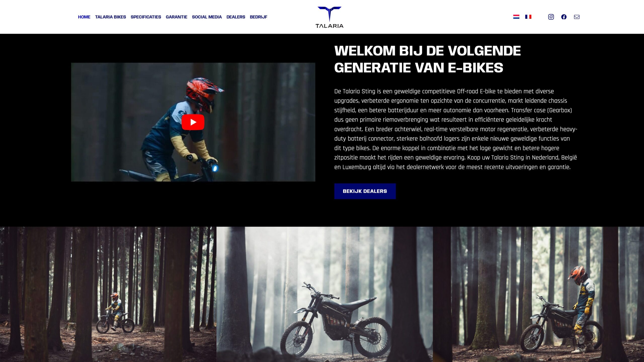Open the Garantie page
Screen dimensions: 644x362
pyautogui.click(x=176, y=17)
